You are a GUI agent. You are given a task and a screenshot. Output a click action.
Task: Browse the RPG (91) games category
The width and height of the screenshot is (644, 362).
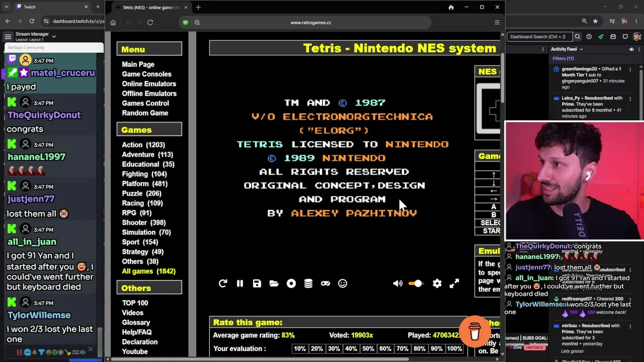click(x=136, y=213)
